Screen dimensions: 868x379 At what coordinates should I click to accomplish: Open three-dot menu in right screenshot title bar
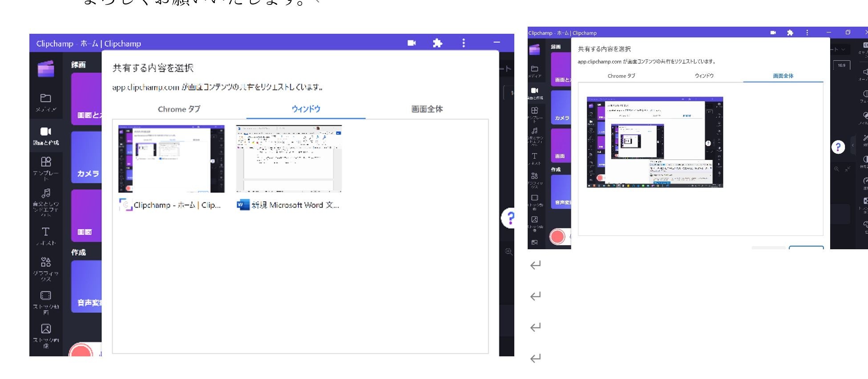pyautogui.click(x=807, y=33)
